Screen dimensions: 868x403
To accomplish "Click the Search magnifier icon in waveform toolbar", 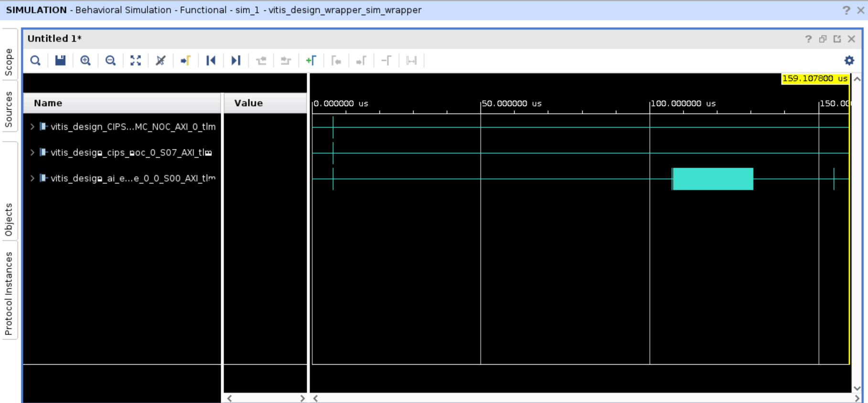I will tap(35, 61).
